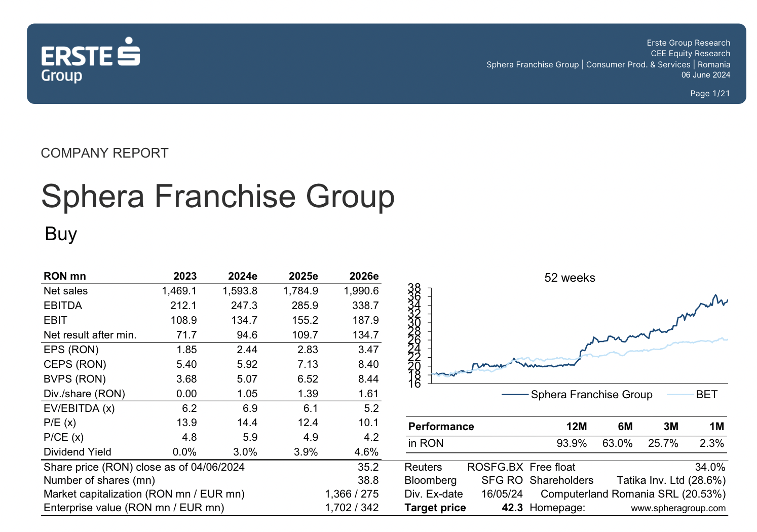Click the '06 June 2024' date
This screenshot has height=532, width=757.
click(705, 75)
